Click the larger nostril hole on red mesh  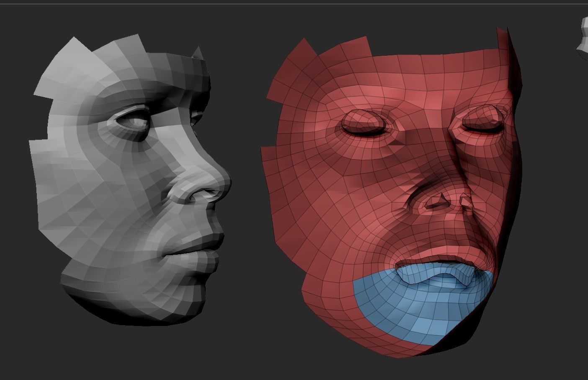438,202
